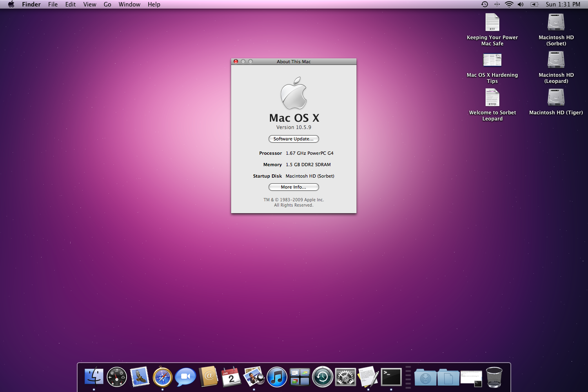Minimize the About This Mac window

pyautogui.click(x=243, y=62)
